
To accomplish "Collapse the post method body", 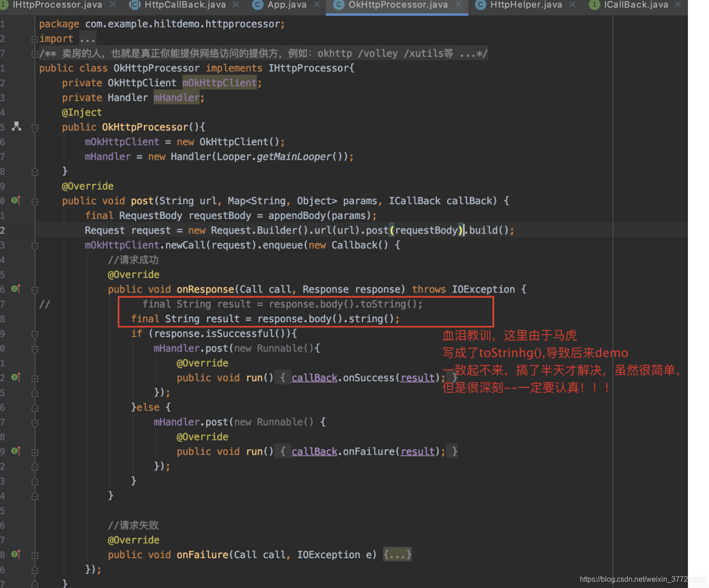I will point(35,201).
